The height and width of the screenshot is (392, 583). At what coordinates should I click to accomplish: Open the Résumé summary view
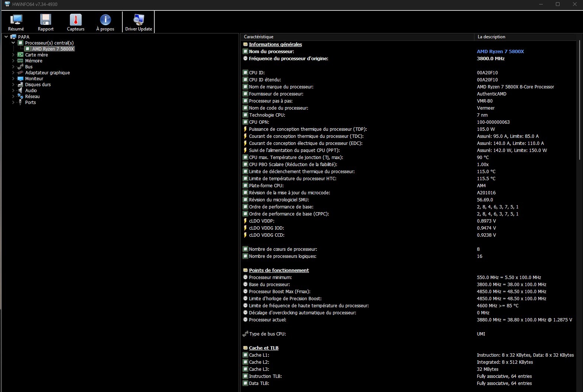tap(16, 22)
